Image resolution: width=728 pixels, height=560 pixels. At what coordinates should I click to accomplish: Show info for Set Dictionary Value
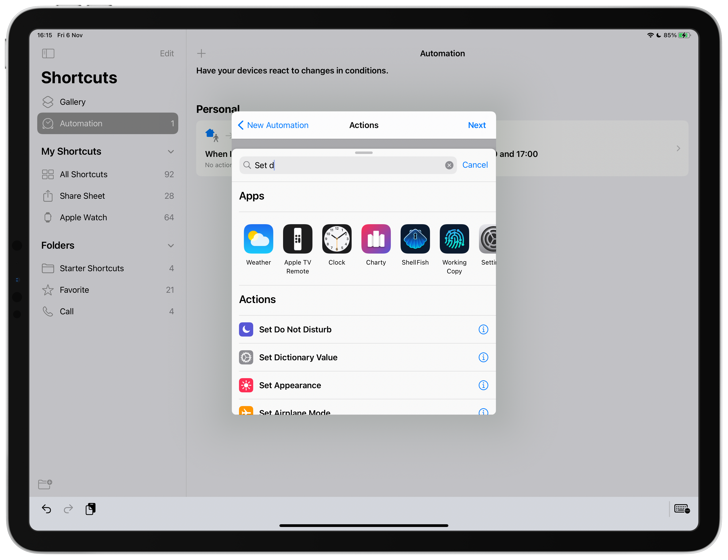[x=483, y=357]
